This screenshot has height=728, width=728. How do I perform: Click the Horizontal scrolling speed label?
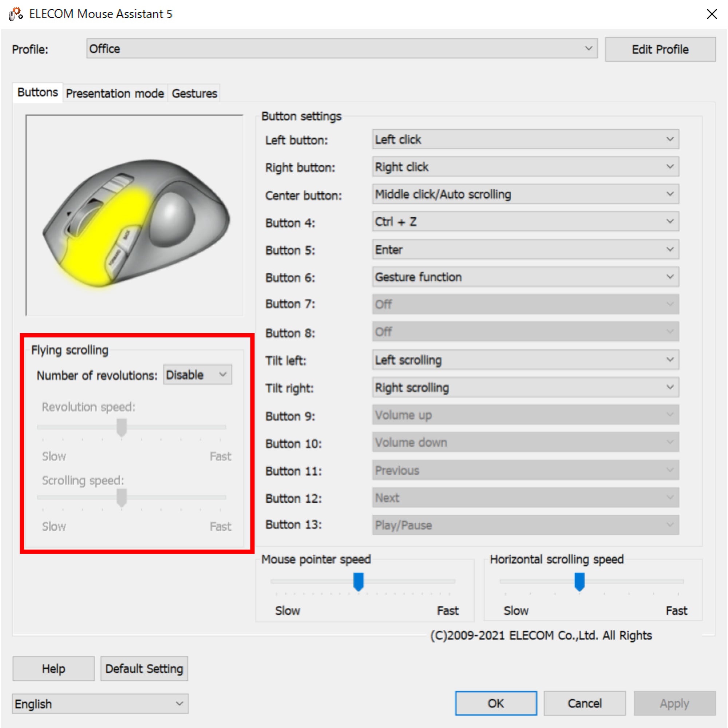coord(557,559)
